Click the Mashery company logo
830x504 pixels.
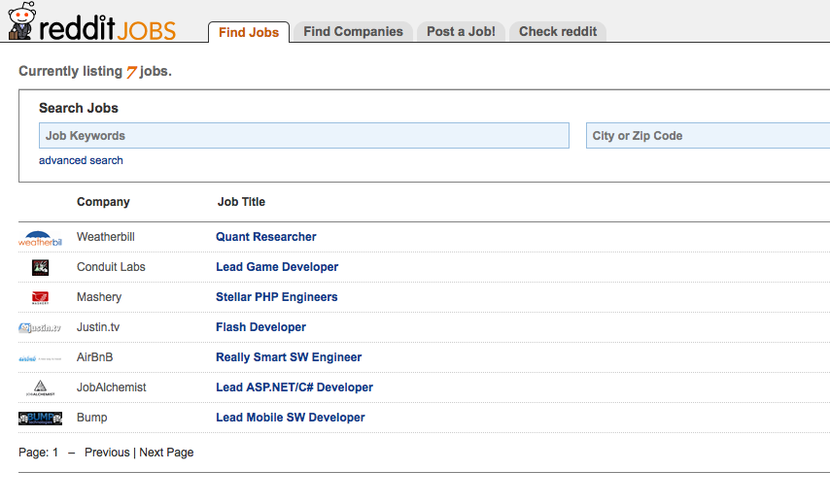click(40, 297)
